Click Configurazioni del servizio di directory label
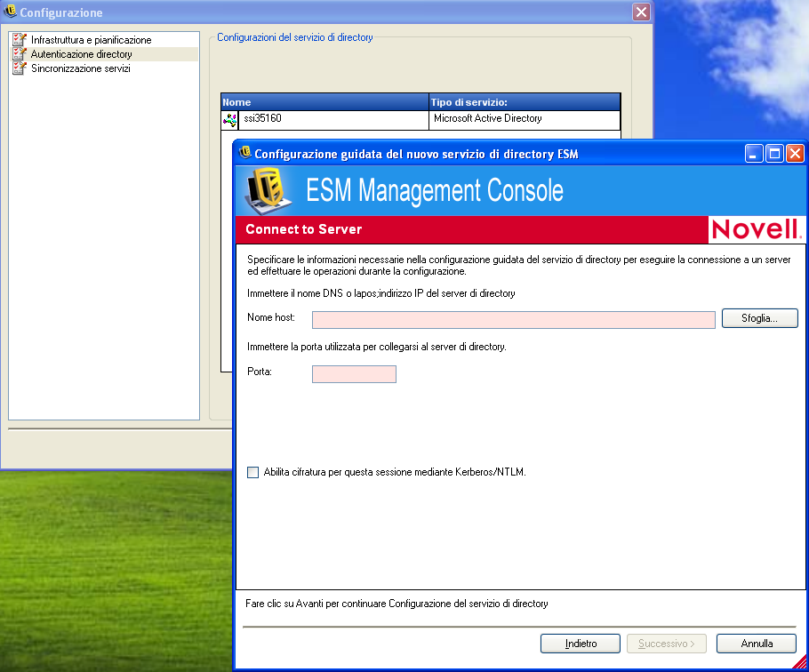The image size is (809, 672). coord(294,37)
